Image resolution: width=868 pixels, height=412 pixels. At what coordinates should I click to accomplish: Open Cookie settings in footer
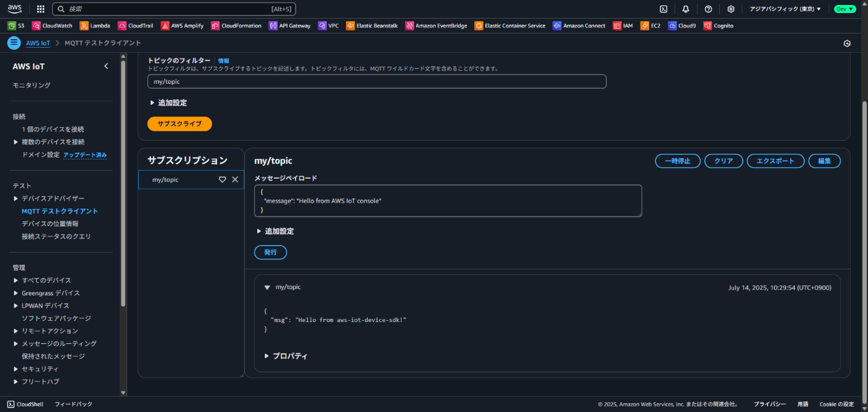tap(836, 404)
